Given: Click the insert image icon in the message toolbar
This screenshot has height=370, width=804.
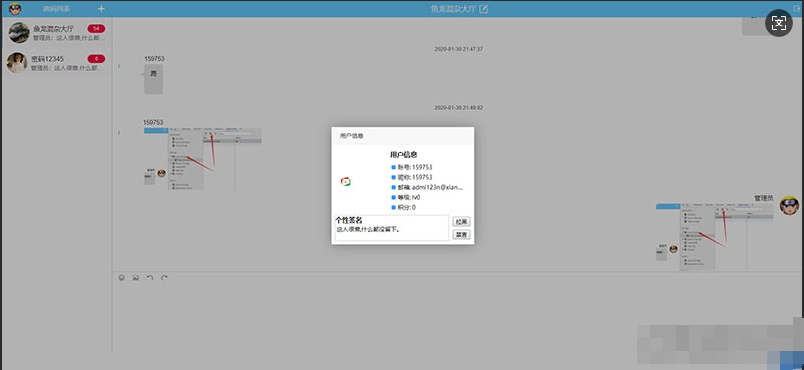Looking at the screenshot, I should [135, 278].
